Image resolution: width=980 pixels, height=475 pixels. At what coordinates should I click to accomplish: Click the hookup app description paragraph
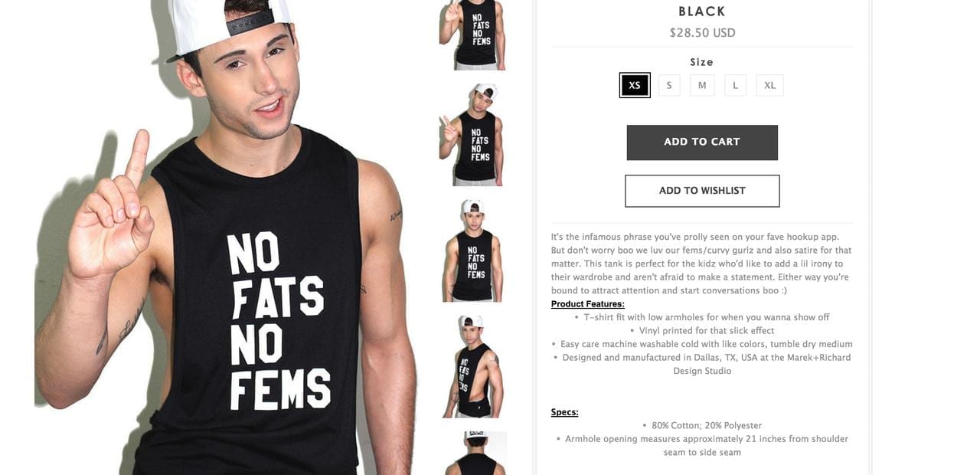tap(702, 264)
